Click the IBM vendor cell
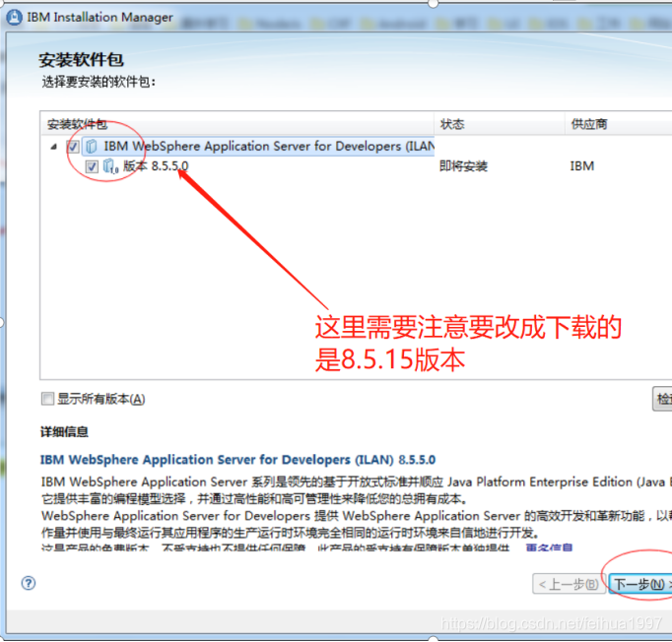Viewport: 672px width, 642px height. pyautogui.click(x=582, y=166)
